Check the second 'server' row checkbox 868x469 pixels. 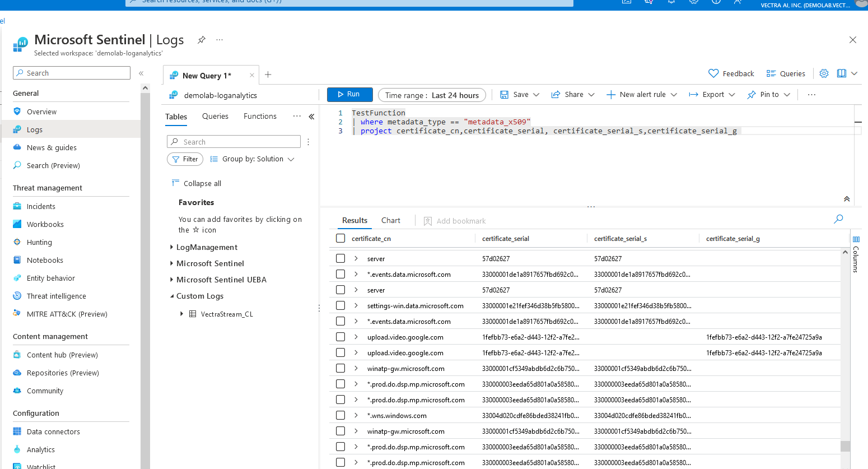[x=340, y=290]
